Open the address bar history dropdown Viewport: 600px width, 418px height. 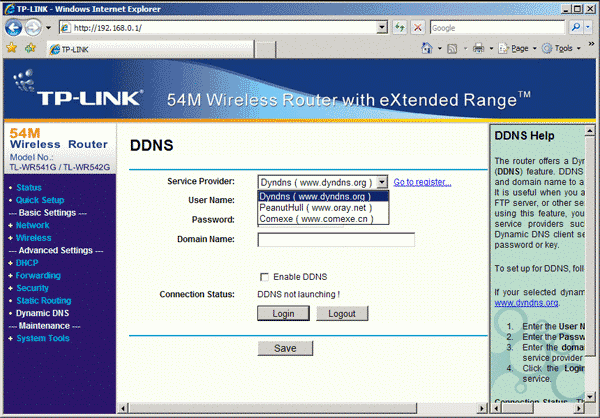pos(382,28)
